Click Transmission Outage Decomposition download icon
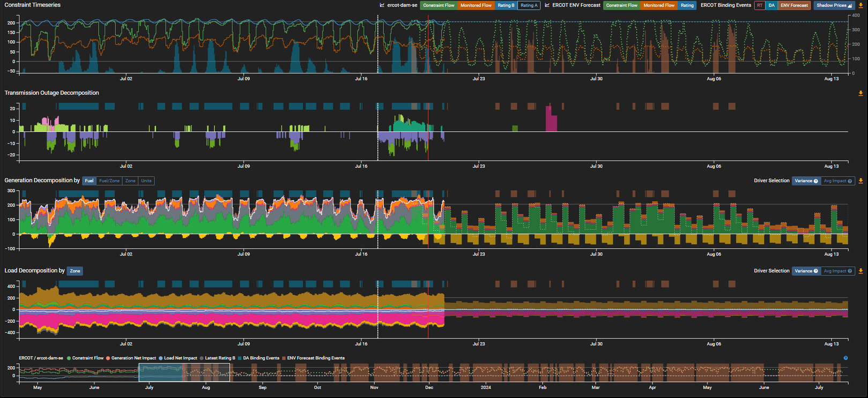This screenshot has width=868, height=398. [x=860, y=93]
